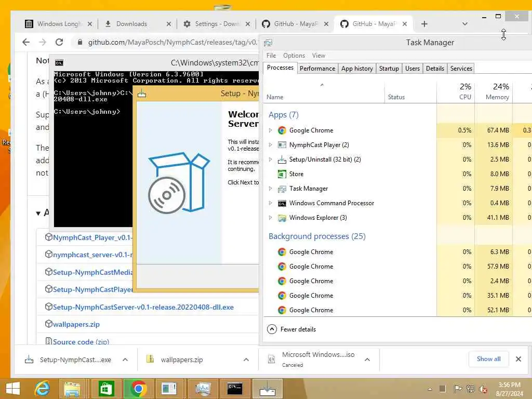Select Setup/Uninstall (32 bit) process icon
Viewport: 532px width, 399px height.
(282, 159)
